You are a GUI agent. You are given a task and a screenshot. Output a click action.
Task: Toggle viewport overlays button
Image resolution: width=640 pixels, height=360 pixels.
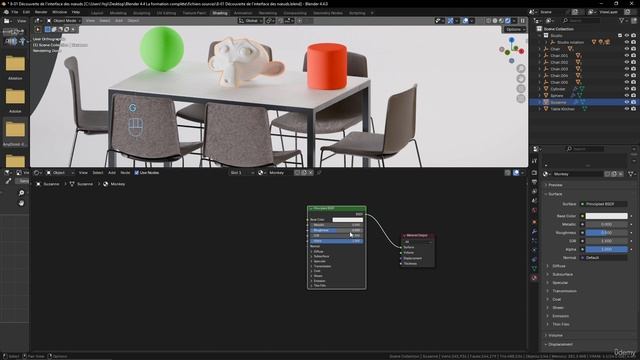click(x=465, y=21)
